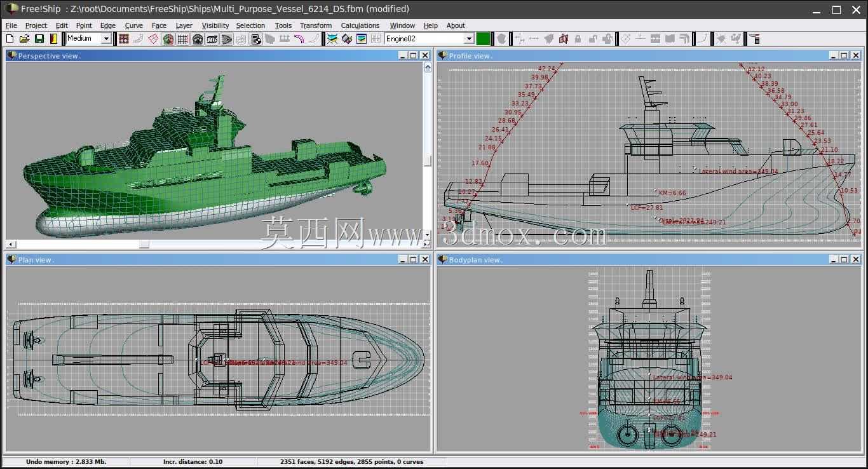868x469 pixels.
Task: Click 'Undo memory : 2.833 Mb.' status text
Action: click(x=66, y=461)
